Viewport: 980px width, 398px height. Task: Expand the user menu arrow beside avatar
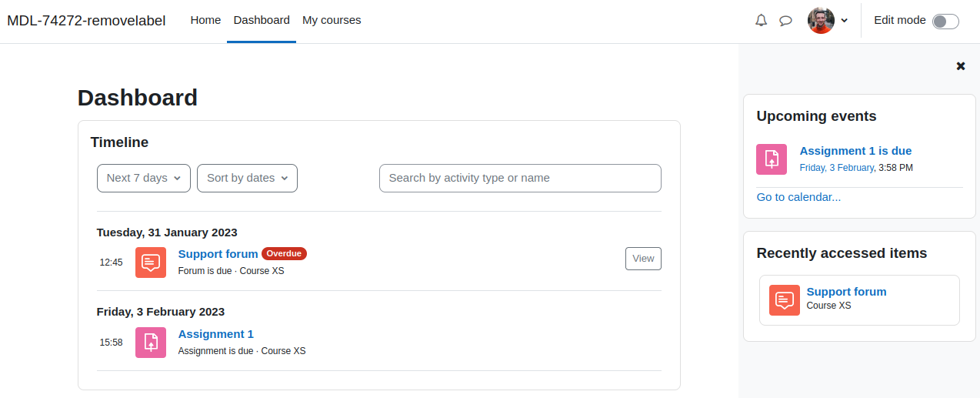click(x=844, y=21)
